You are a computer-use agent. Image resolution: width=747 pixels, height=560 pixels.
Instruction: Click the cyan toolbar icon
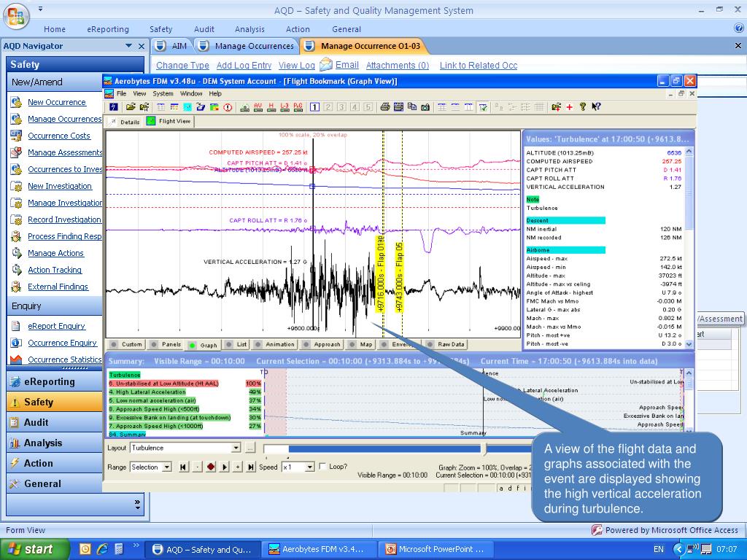[187, 107]
